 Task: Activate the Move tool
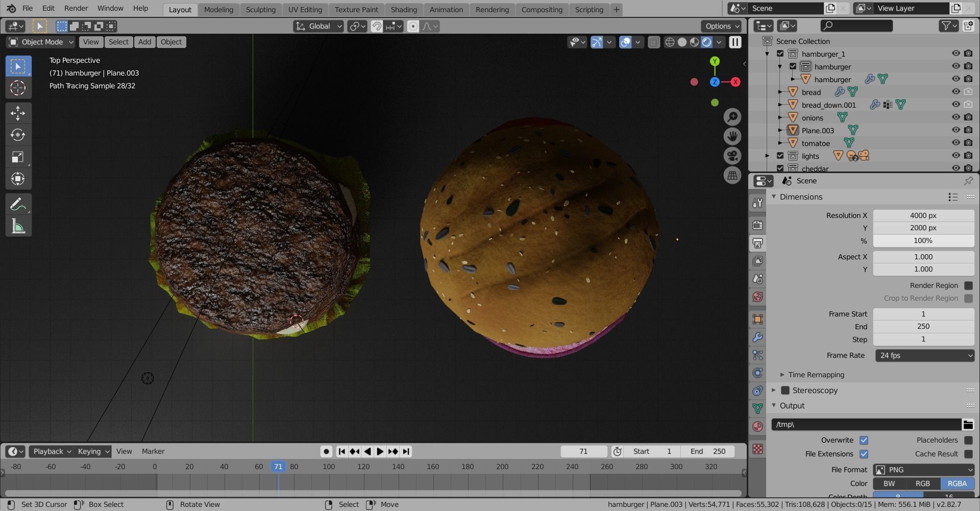[18, 113]
